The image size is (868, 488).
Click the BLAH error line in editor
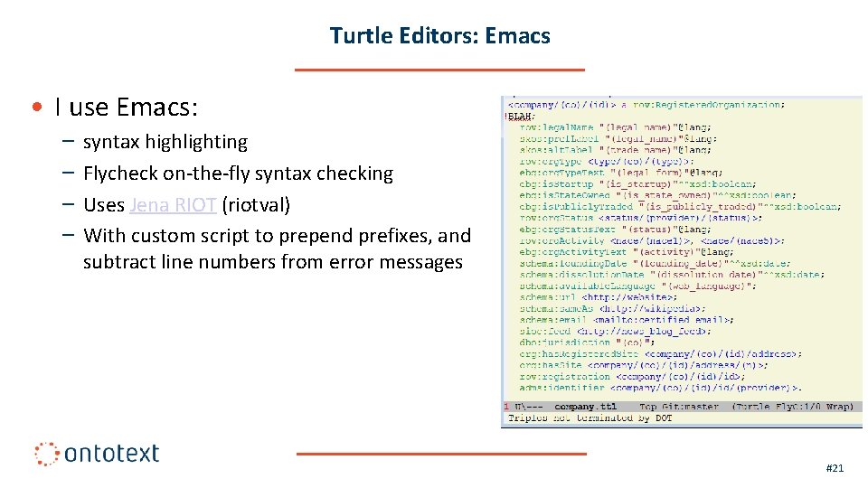coord(522,117)
